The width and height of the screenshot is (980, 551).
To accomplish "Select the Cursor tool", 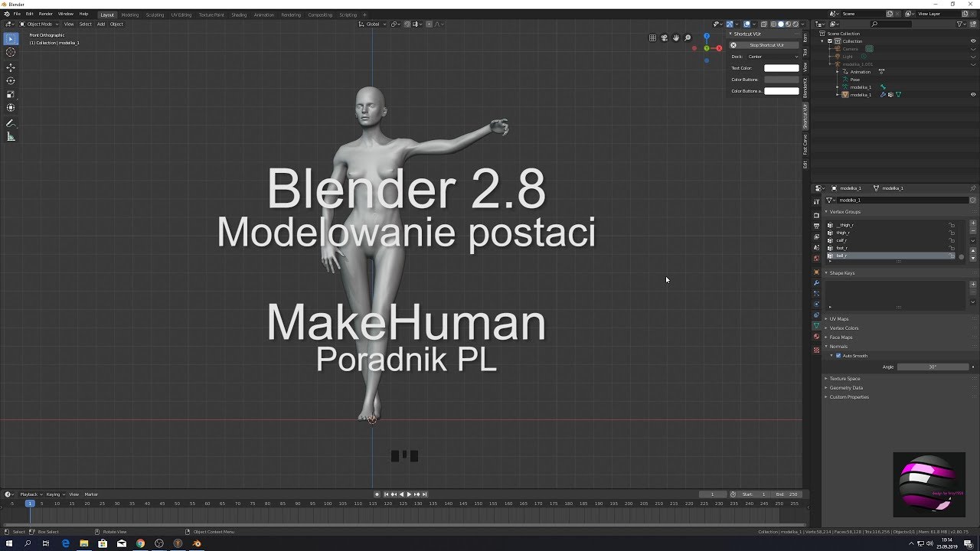I will pos(11,52).
